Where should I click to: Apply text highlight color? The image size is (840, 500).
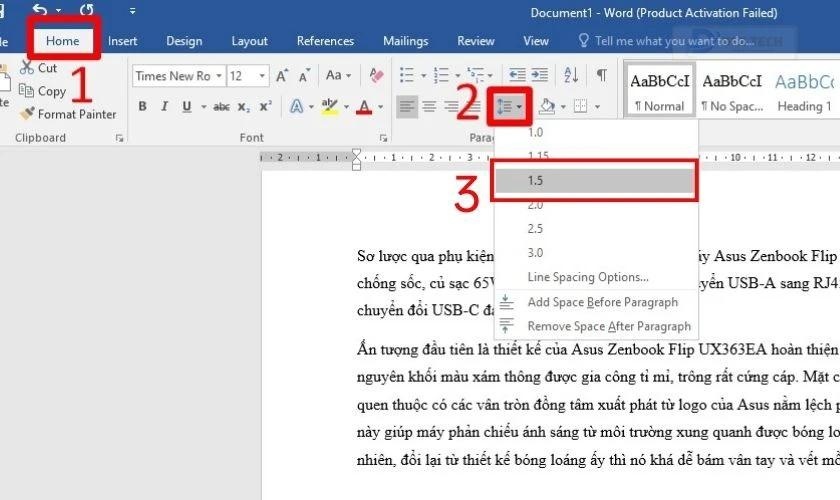[329, 106]
